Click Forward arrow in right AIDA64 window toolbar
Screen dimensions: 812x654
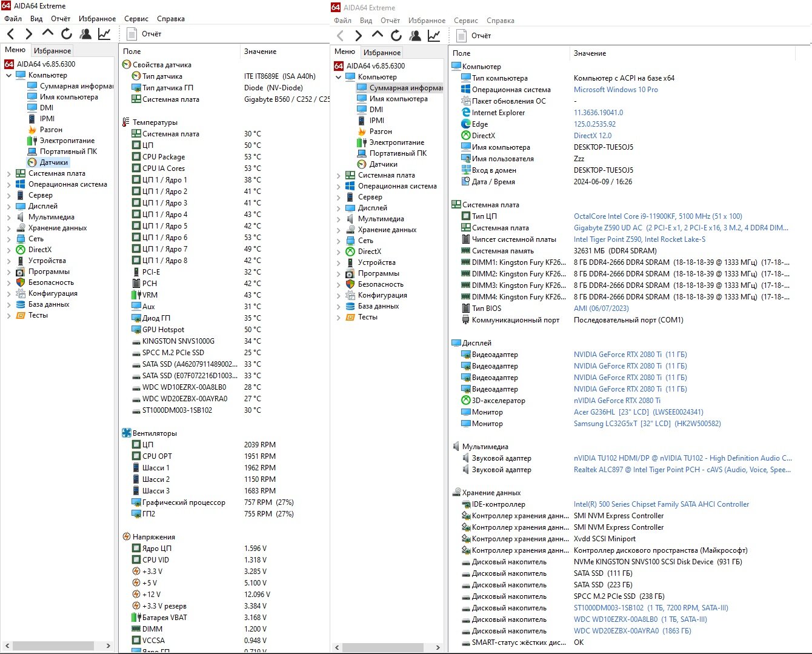pyautogui.click(x=358, y=36)
